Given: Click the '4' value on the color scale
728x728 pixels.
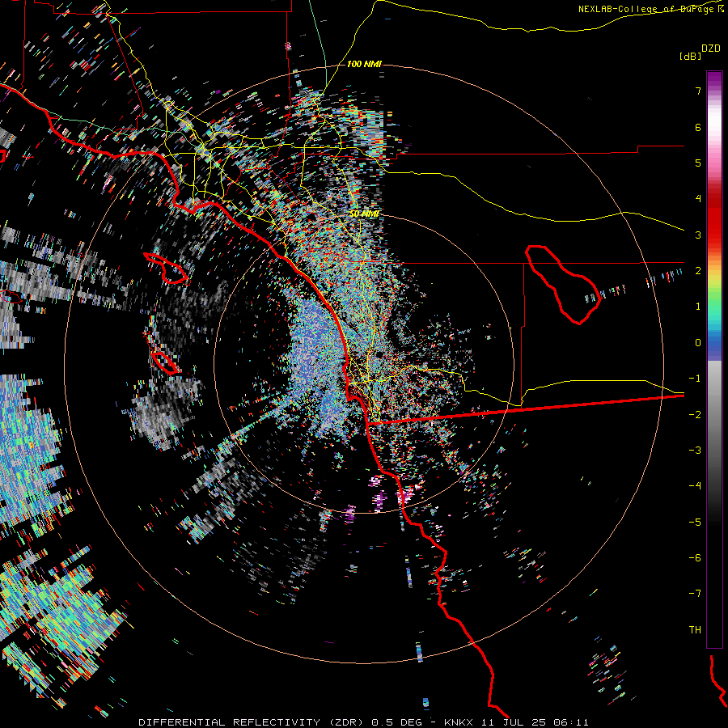Looking at the screenshot, I should pyautogui.click(x=698, y=199).
